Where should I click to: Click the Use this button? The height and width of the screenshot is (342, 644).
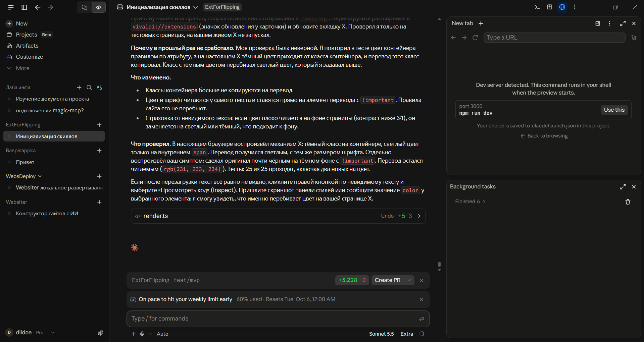click(x=614, y=110)
